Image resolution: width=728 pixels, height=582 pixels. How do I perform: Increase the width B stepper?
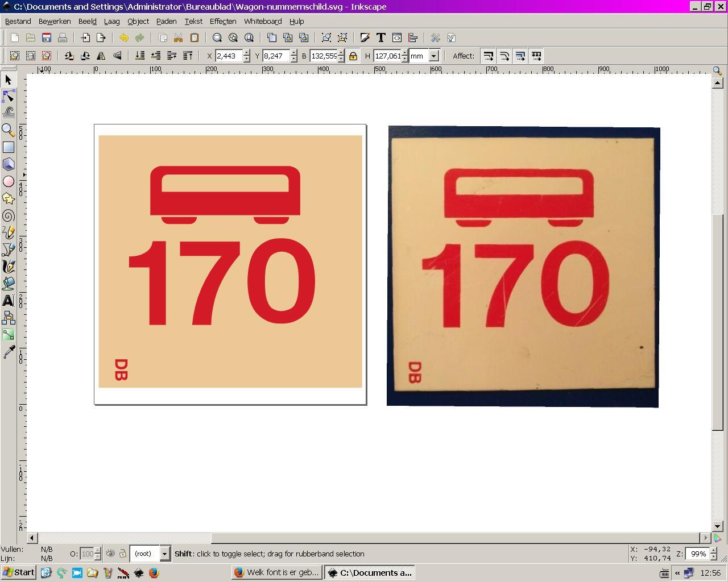click(341, 53)
